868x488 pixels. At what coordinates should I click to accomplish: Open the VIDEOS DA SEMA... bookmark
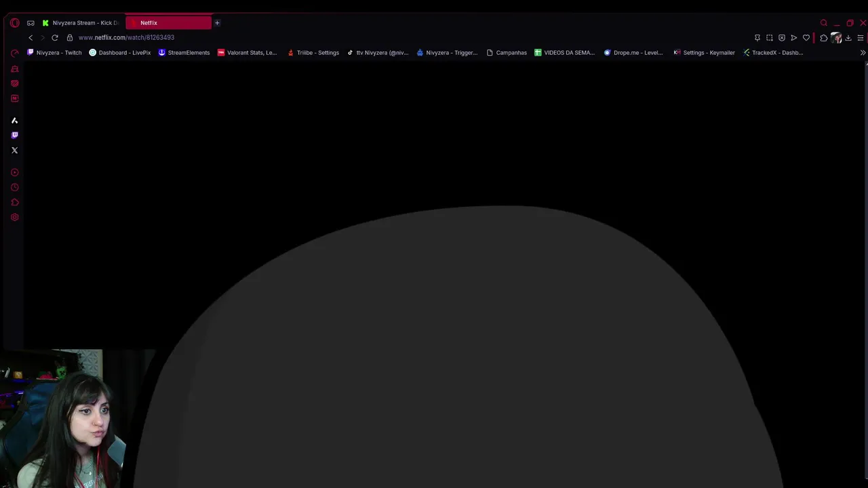tap(564, 53)
